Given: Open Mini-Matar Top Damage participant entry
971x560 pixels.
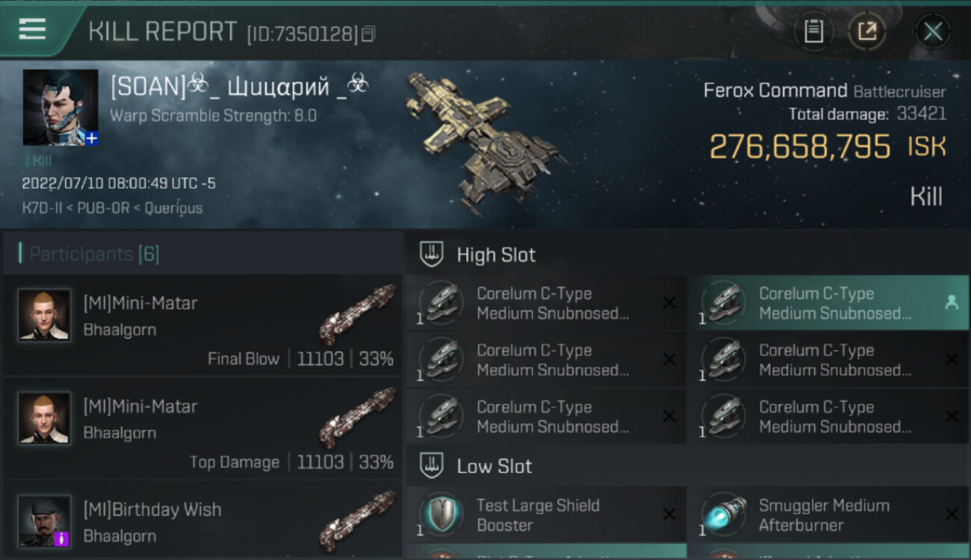Looking at the screenshot, I should point(202,428).
